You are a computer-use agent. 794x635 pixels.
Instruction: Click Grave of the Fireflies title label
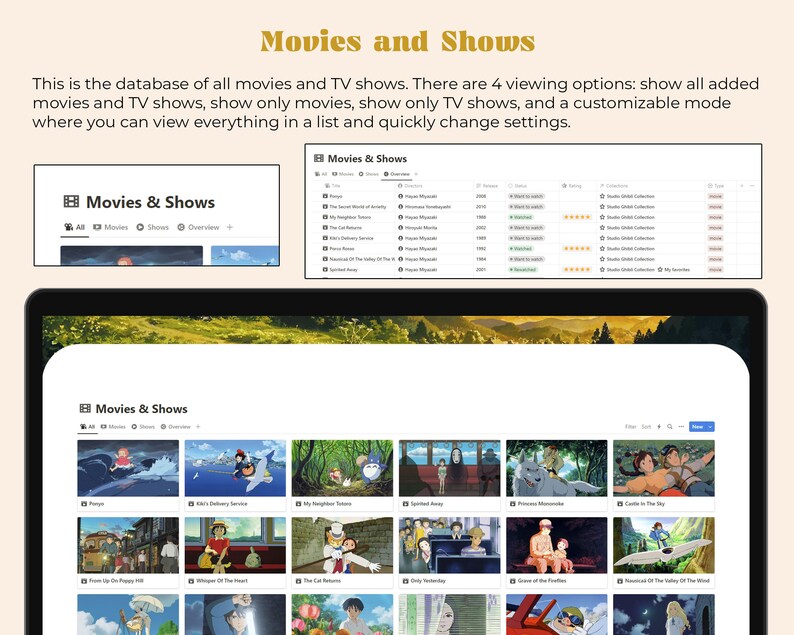click(x=542, y=581)
